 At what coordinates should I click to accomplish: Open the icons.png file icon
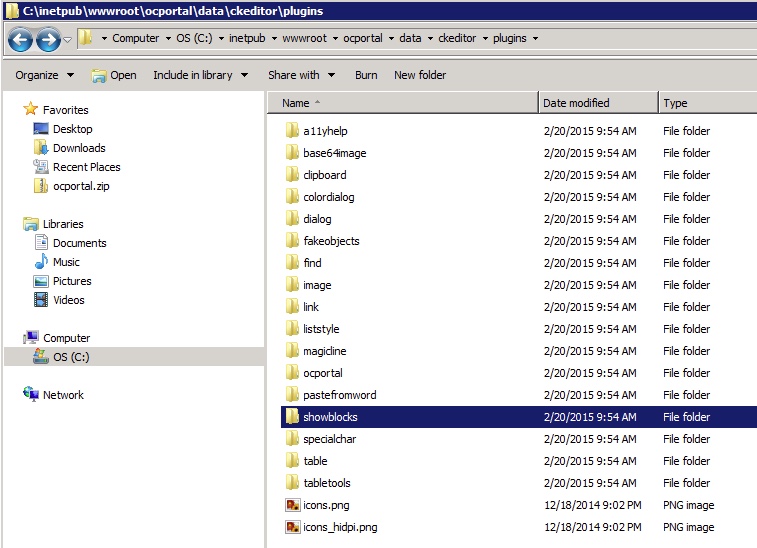click(x=292, y=505)
